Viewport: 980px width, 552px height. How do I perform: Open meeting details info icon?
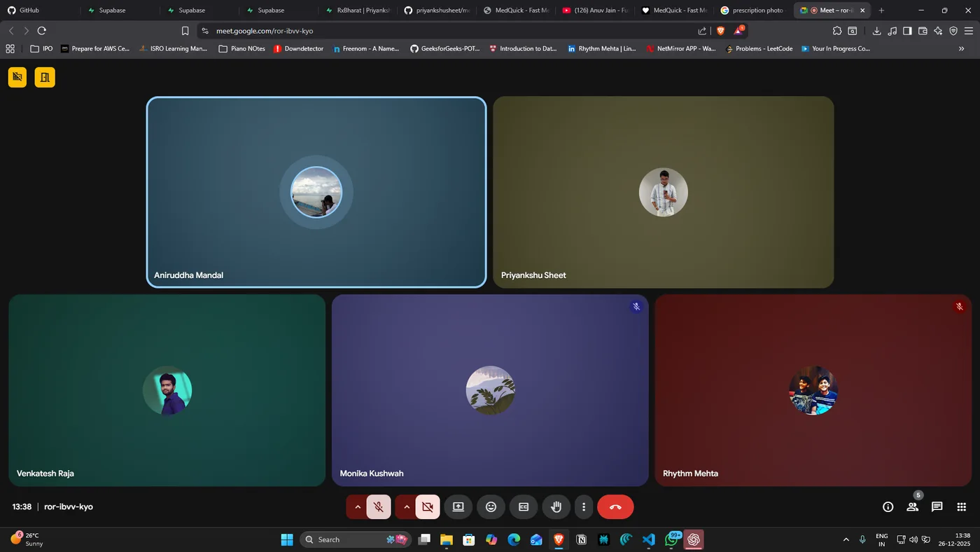(888, 506)
